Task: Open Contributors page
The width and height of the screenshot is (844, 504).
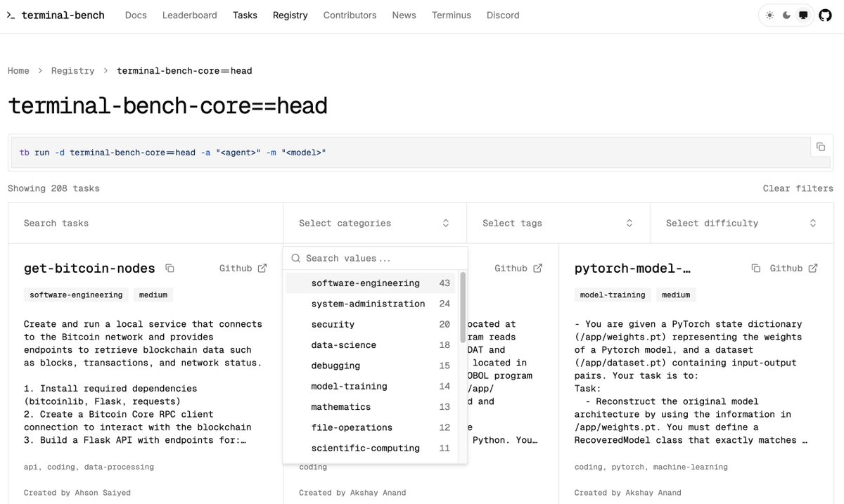Action: coord(350,15)
